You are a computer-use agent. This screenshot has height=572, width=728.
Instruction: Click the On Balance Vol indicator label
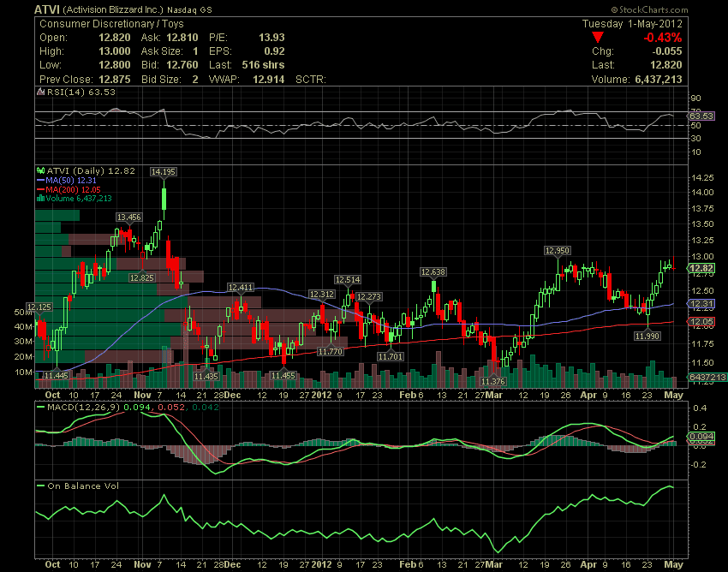[x=83, y=486]
